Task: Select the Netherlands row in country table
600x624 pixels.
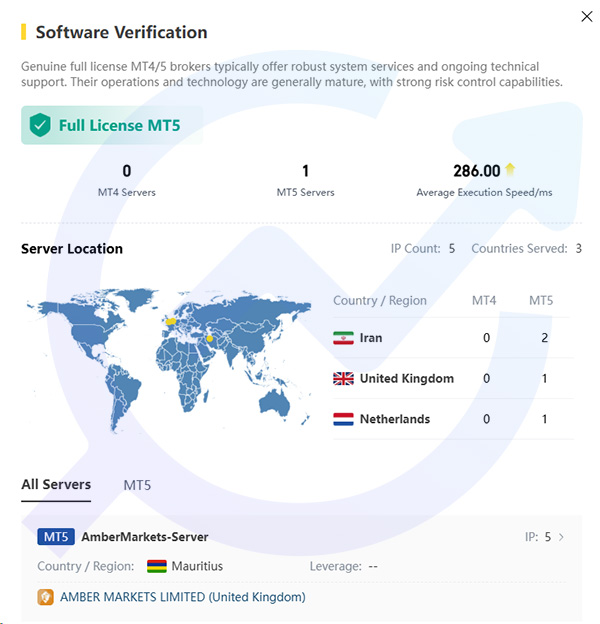Action: (x=453, y=419)
